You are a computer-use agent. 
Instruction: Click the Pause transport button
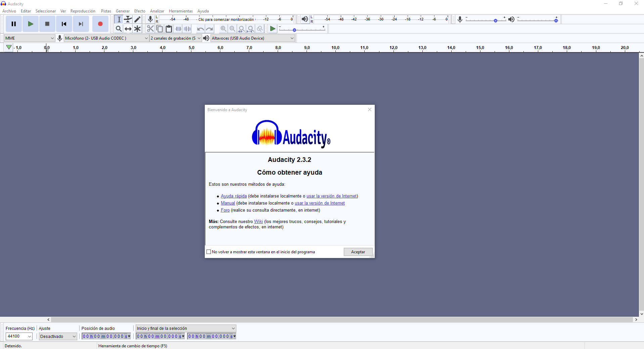(x=14, y=24)
